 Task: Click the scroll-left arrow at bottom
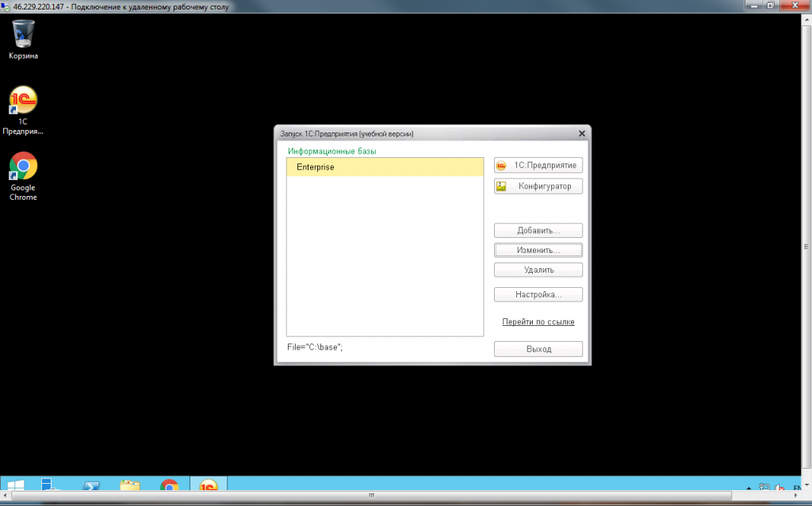tap(6, 496)
